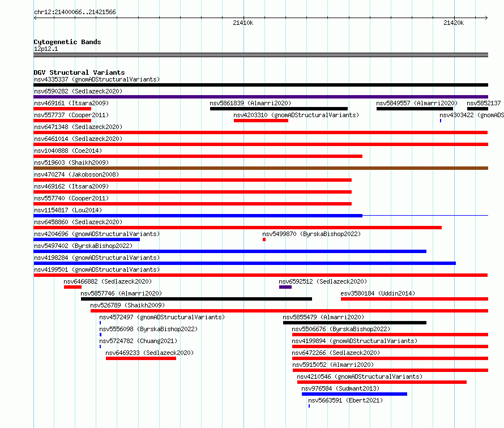Click the gray 12p12.1 cytogenetic band bar
Image resolution: width=504 pixels, height=428 pixels.
(260, 55)
